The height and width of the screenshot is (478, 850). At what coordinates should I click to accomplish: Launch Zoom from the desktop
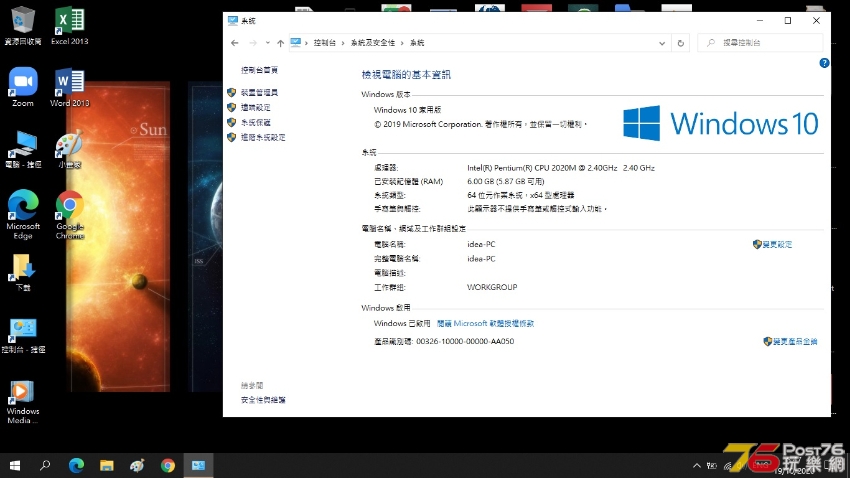coord(23,87)
